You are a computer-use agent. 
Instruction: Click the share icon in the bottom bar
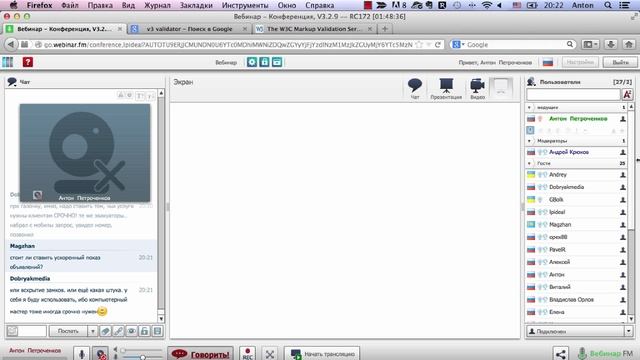tap(561, 354)
